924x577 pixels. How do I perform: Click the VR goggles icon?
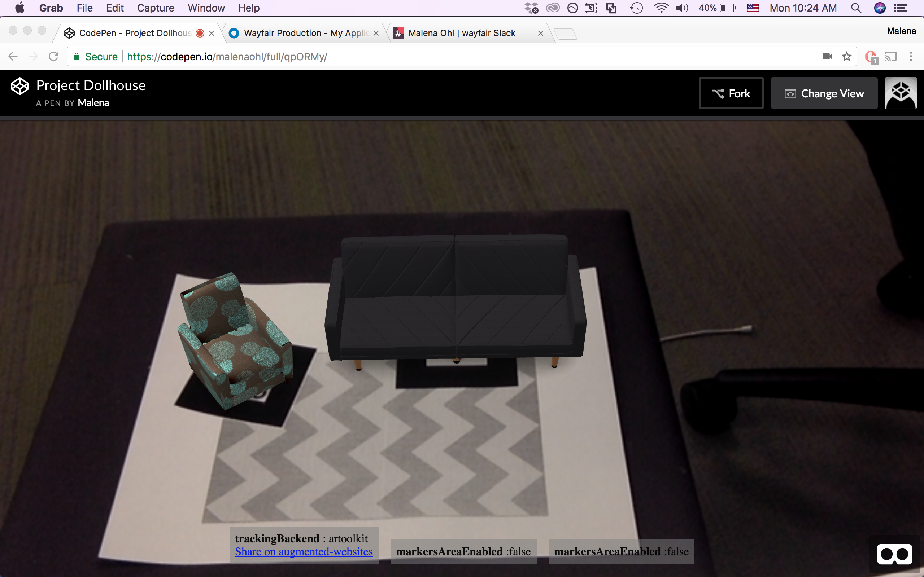(x=894, y=554)
